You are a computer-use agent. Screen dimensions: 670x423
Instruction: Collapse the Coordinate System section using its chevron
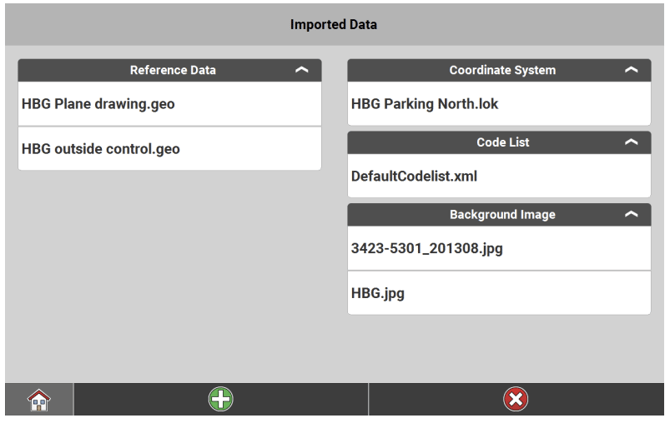click(x=630, y=71)
